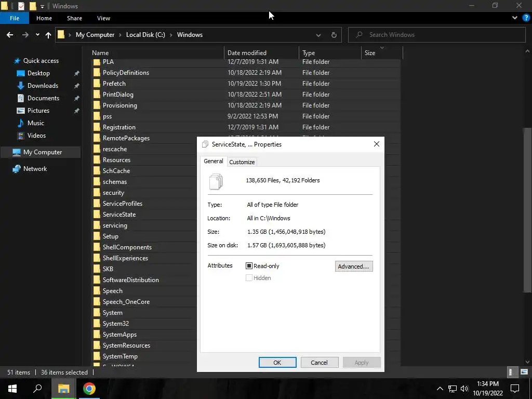Cancel the Properties dialog
The image size is (532, 399).
[319, 362]
